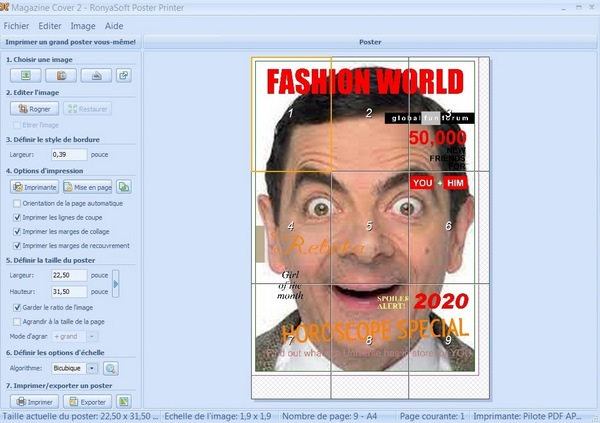Screen dimensions: 600x423
Task: Uncheck Garder le ratio de l'image
Action: 17,307
